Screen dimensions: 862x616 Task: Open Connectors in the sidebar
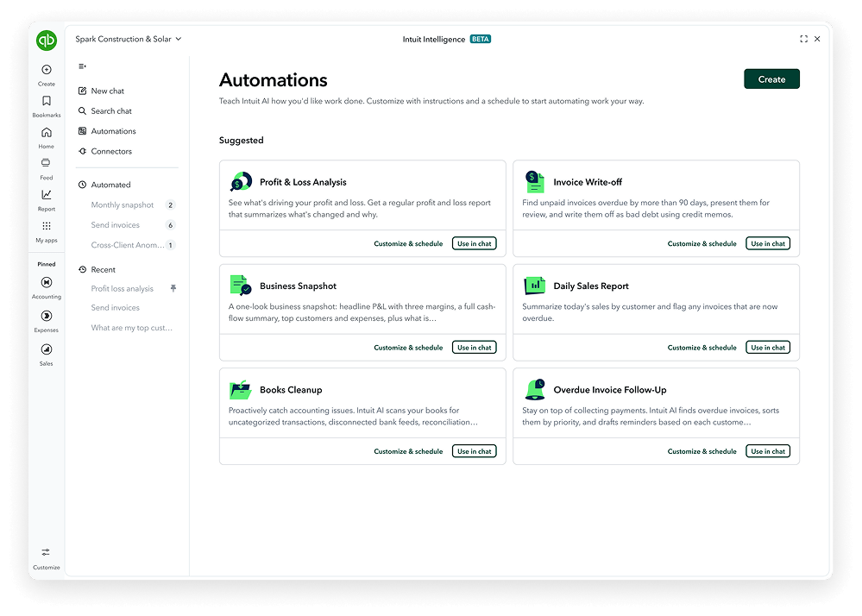coord(105,151)
